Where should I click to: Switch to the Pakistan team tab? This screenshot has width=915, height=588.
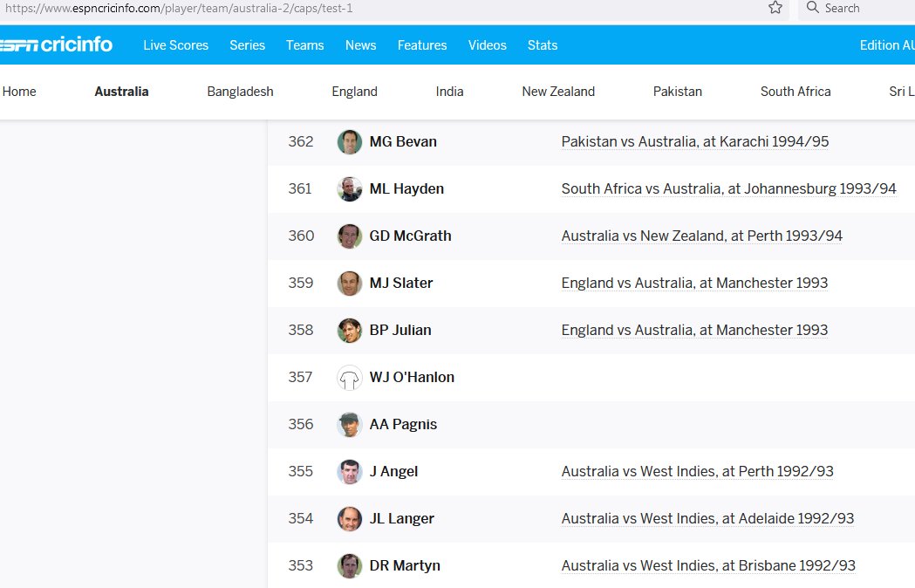678,91
